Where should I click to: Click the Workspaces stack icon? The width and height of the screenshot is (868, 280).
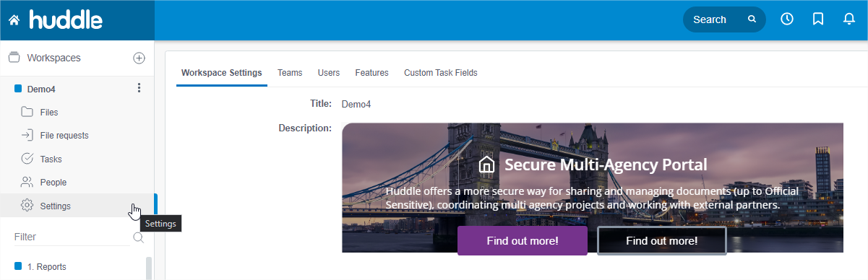click(x=14, y=58)
